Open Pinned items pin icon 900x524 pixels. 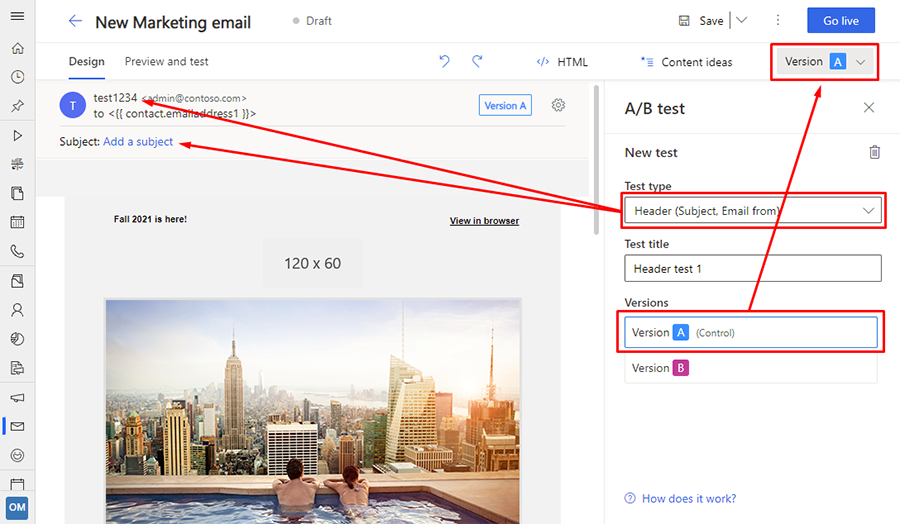tap(17, 106)
